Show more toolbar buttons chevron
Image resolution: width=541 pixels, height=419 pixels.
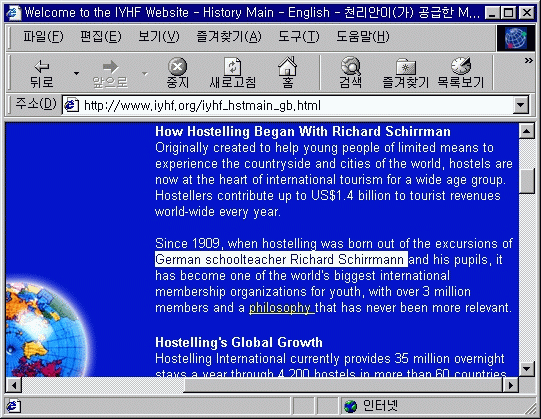(x=529, y=61)
